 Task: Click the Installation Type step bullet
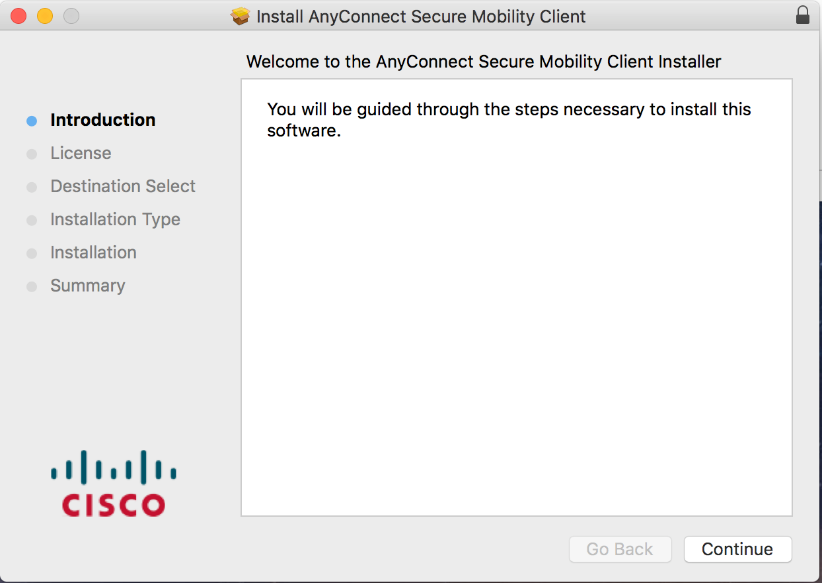coord(31,220)
